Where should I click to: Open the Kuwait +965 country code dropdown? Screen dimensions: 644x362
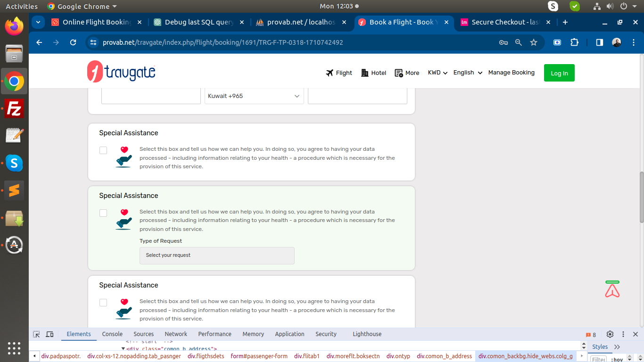coord(254,96)
